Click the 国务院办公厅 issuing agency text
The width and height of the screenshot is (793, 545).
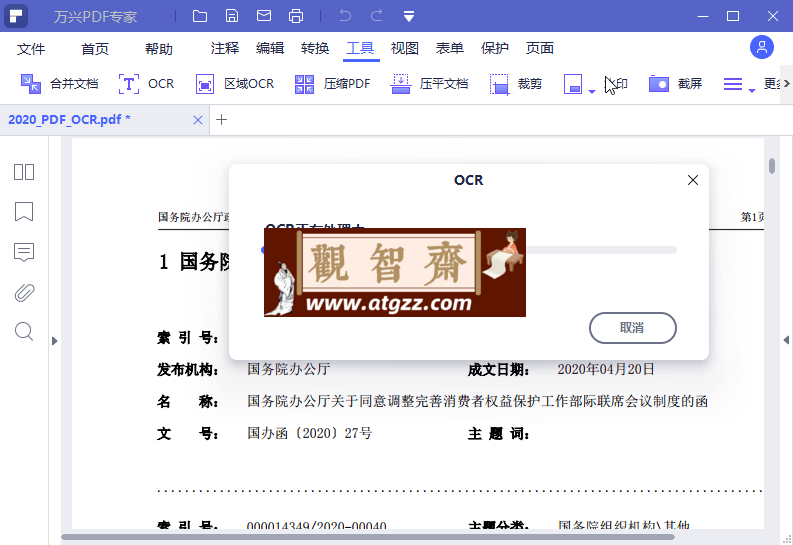(289, 369)
